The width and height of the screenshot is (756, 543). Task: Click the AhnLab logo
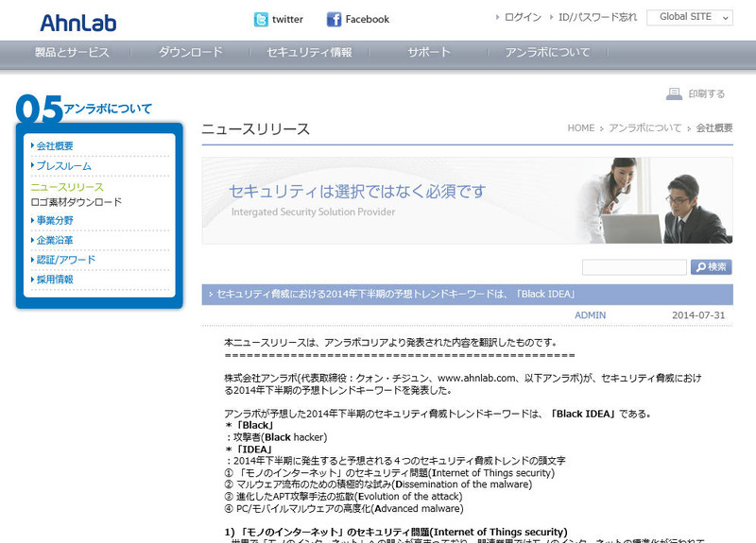coord(78,22)
